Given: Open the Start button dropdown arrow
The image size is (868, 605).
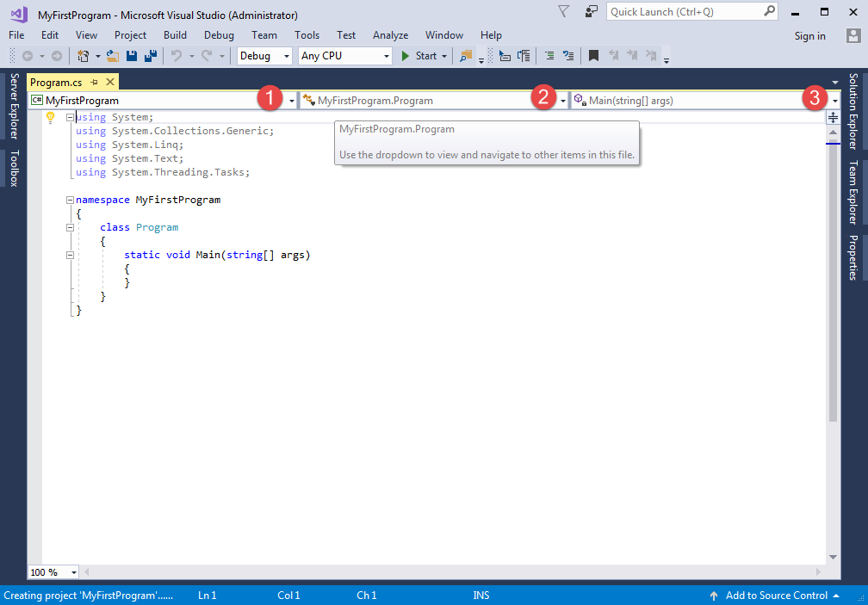Looking at the screenshot, I should 444,57.
